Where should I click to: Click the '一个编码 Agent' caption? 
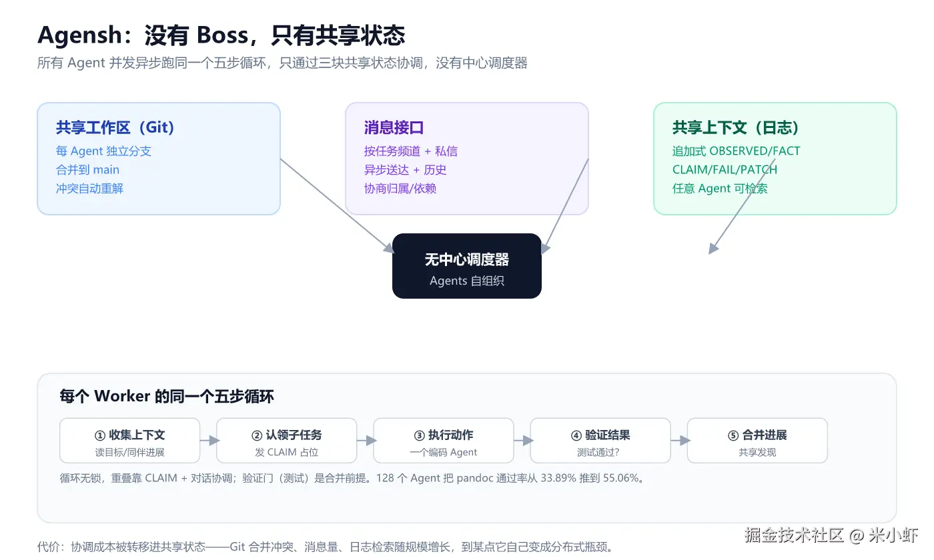[x=444, y=453]
